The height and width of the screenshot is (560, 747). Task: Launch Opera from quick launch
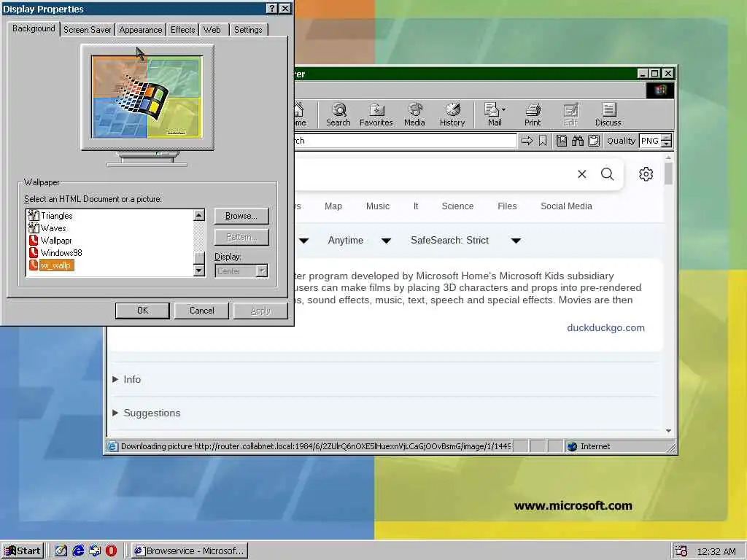[x=111, y=551]
